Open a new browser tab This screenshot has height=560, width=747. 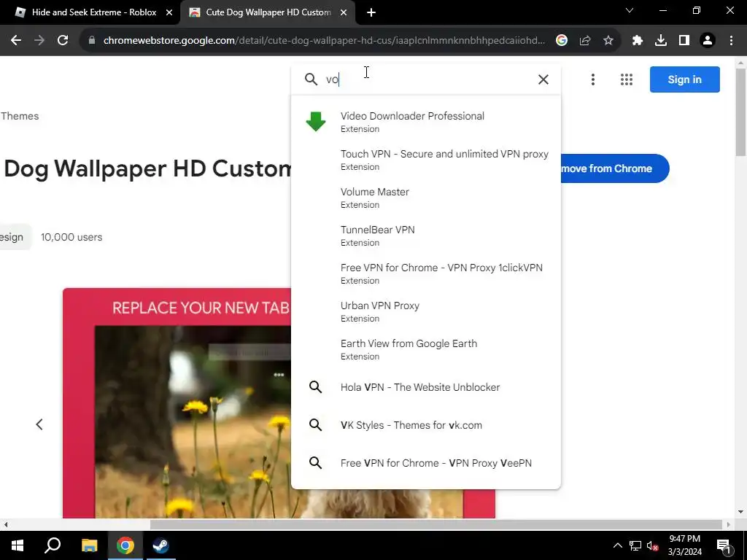click(371, 13)
